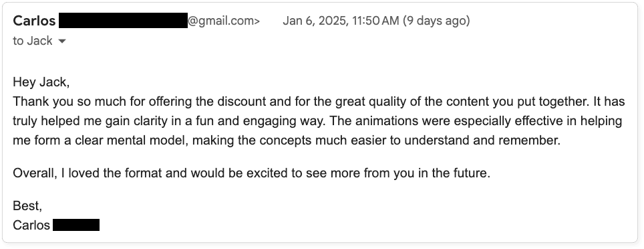
Task: Select the @gmail.com sender address text
Action: coord(224,21)
